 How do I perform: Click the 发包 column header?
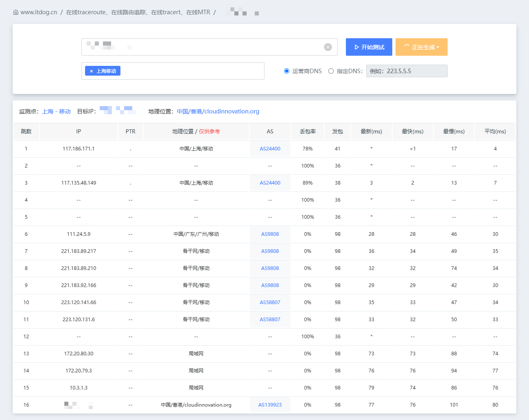(x=338, y=131)
